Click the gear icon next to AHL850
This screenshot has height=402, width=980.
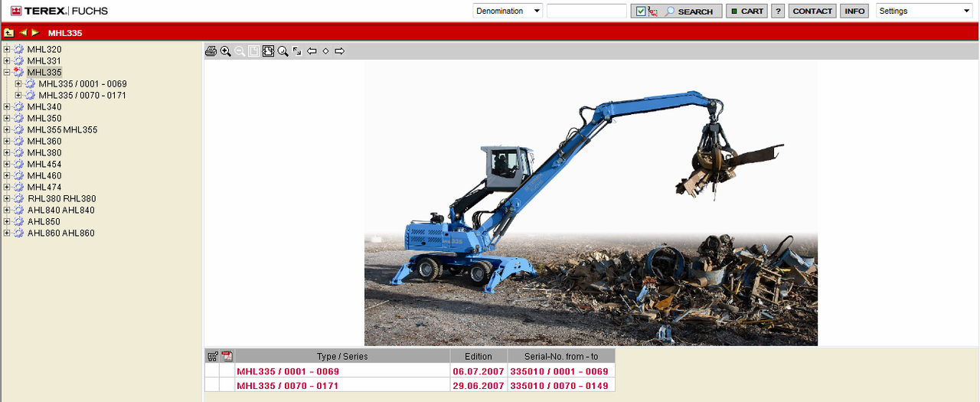point(19,222)
